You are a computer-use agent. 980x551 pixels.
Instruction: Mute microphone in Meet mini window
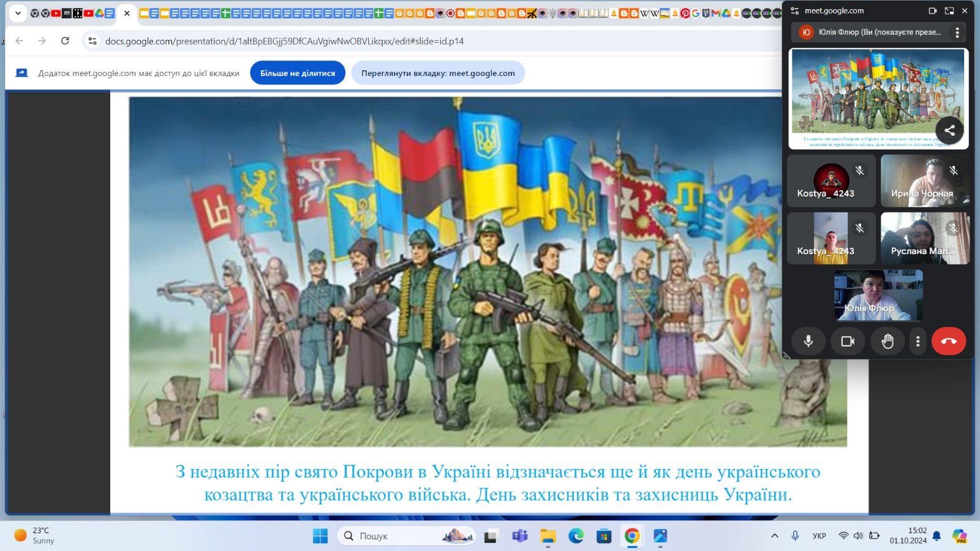tap(808, 341)
